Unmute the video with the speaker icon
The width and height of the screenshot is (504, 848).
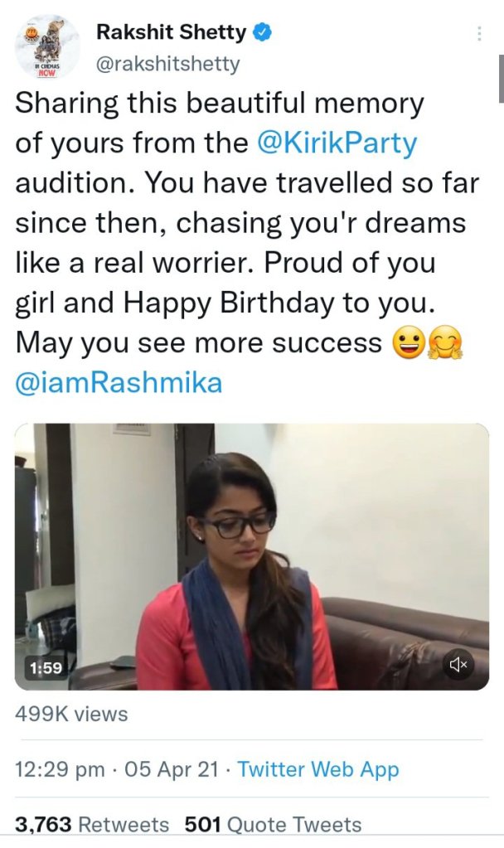pos(459,664)
